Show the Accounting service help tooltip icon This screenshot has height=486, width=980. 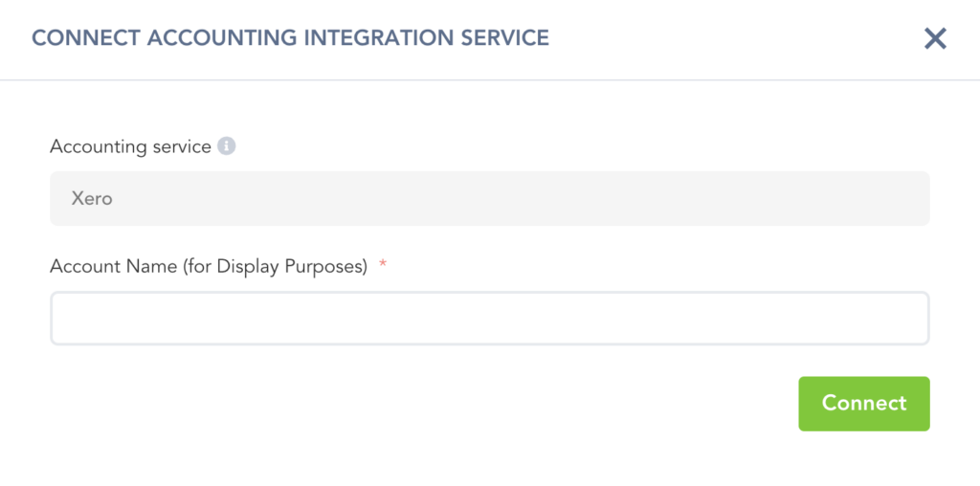coord(227,146)
